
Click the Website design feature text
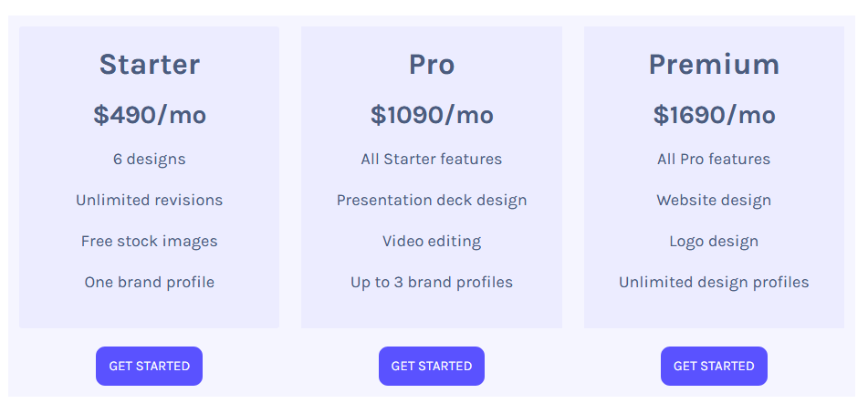click(714, 200)
